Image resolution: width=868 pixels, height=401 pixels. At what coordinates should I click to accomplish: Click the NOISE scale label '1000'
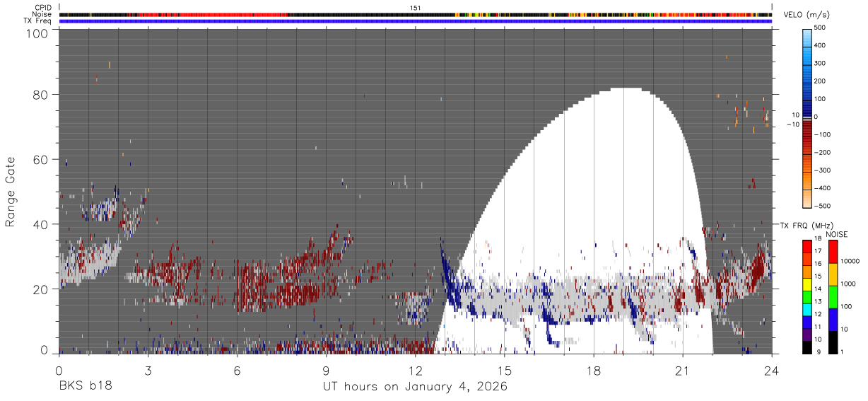849,284
